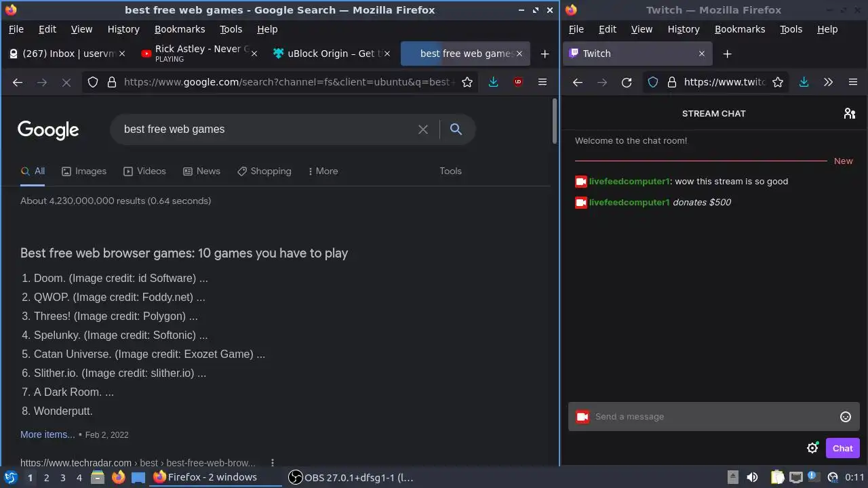The image size is (868, 488).
Task: Open Twitch chat users list icon
Action: (x=849, y=113)
